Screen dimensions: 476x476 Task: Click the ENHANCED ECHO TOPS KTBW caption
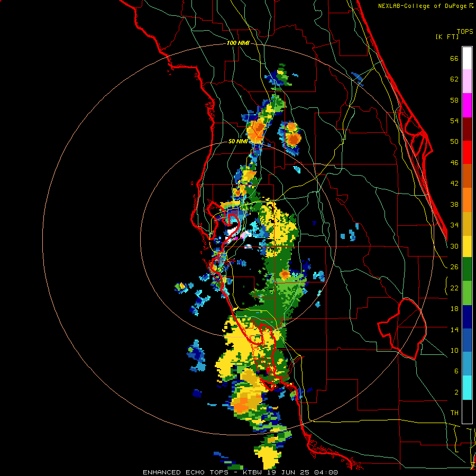click(240, 472)
